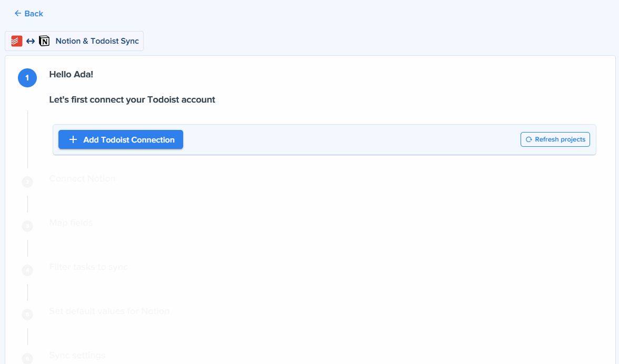Click the two-way sync arrows icon
Screen dimensions: 619x364
pyautogui.click(x=31, y=41)
